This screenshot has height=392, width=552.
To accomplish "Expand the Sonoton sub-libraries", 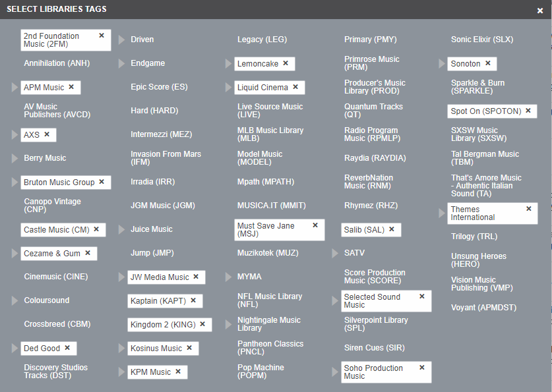I will pos(442,64).
